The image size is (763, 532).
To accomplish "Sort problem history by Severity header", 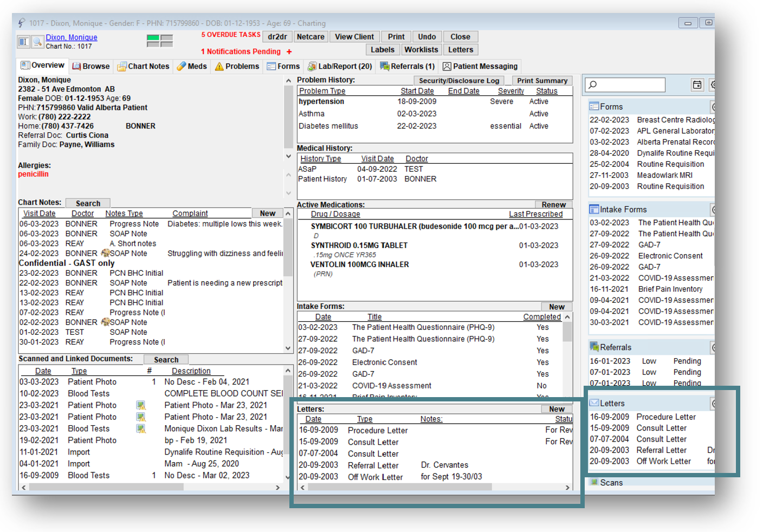I will tap(510, 91).
